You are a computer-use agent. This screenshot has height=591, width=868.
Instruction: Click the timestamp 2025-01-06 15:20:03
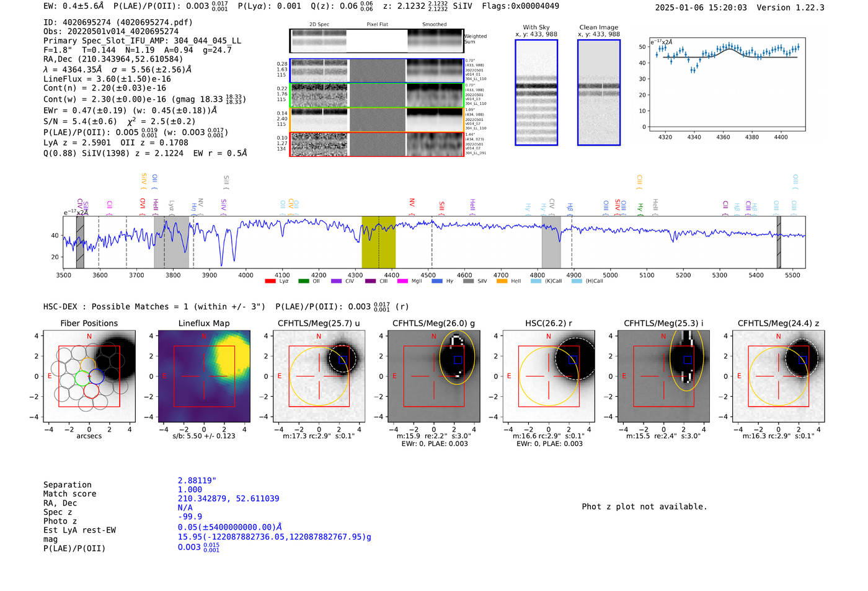pos(701,7)
